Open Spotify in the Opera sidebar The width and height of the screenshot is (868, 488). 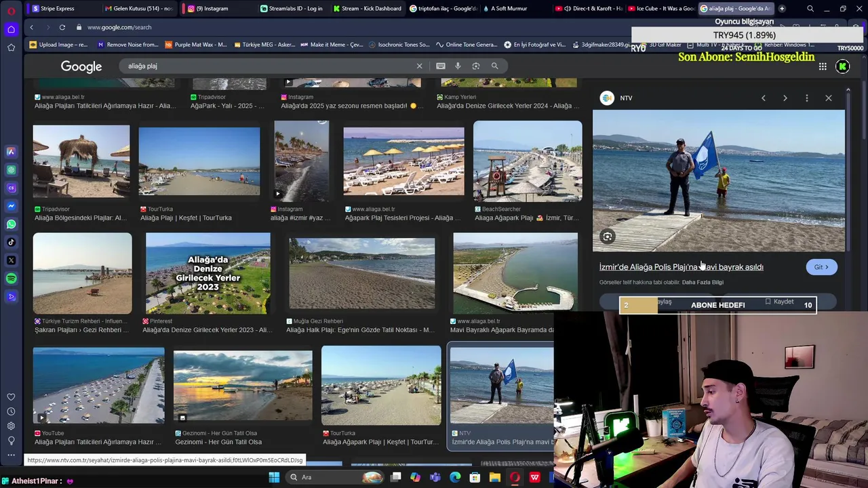pyautogui.click(x=11, y=279)
